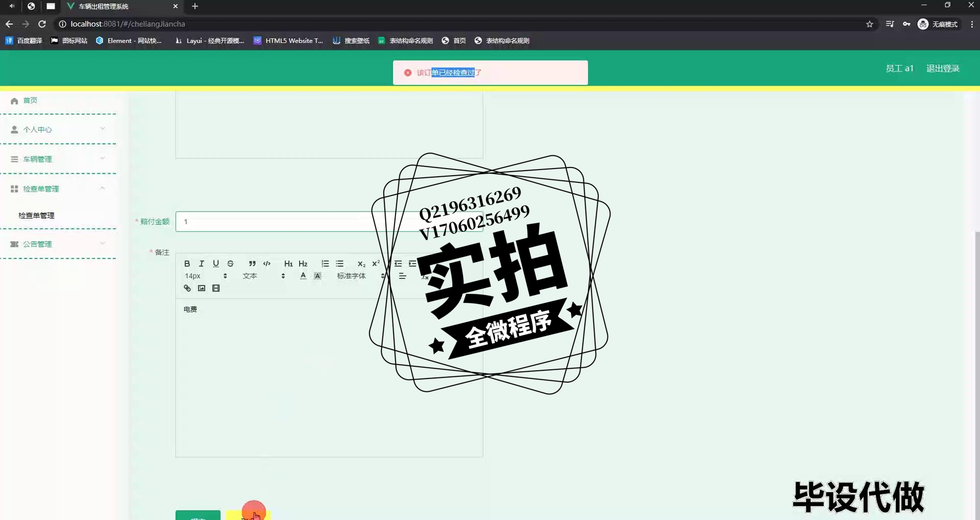The height and width of the screenshot is (520, 980).
Task: Apply strikethrough formatting in editor
Action: click(x=230, y=264)
